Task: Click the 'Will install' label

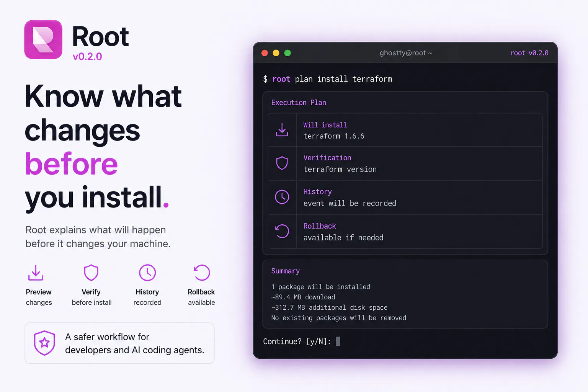Action: 325,125
